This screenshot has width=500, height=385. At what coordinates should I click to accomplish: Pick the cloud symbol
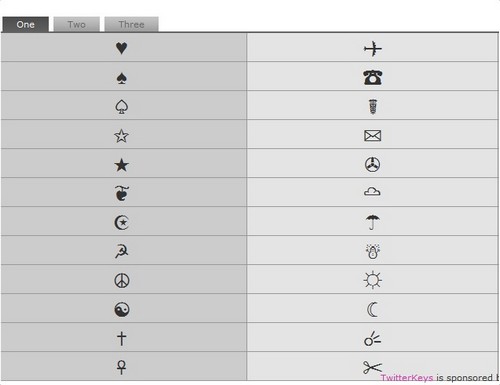372,192
